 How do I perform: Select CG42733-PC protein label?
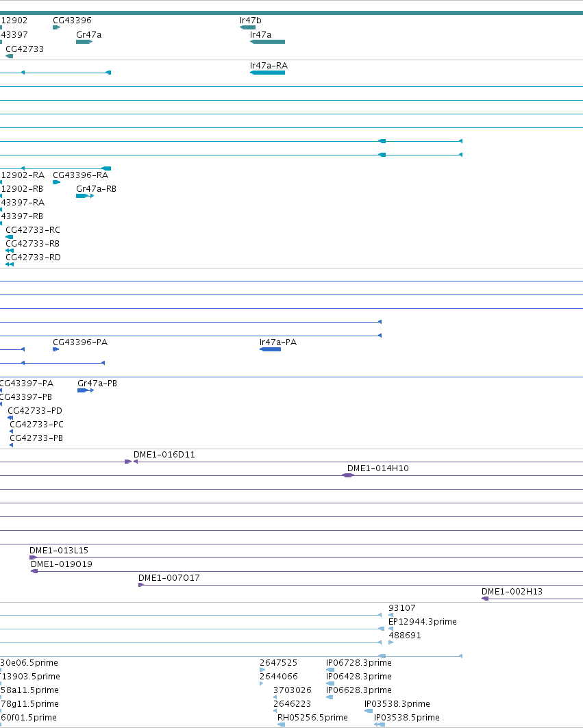(37, 425)
